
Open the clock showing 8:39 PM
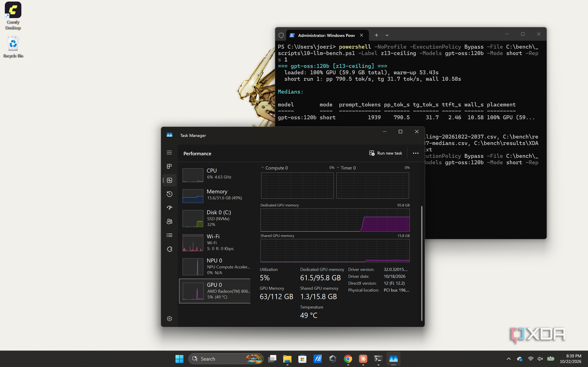[x=571, y=359]
